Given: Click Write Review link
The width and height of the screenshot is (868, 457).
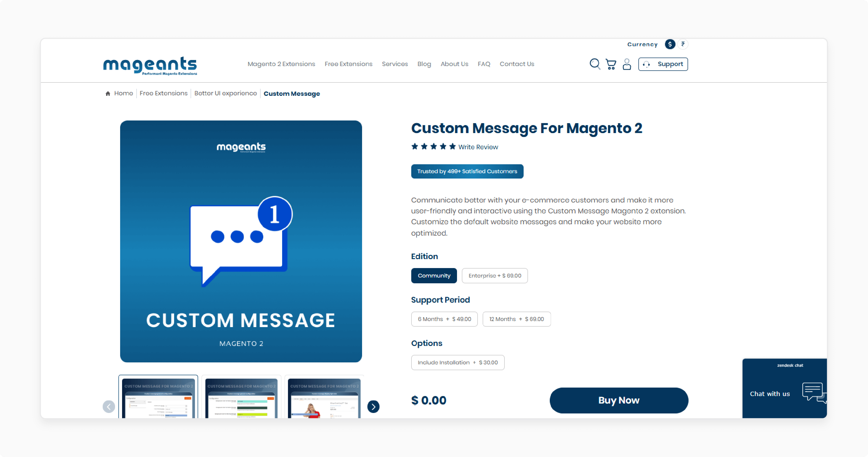Looking at the screenshot, I should pos(478,147).
